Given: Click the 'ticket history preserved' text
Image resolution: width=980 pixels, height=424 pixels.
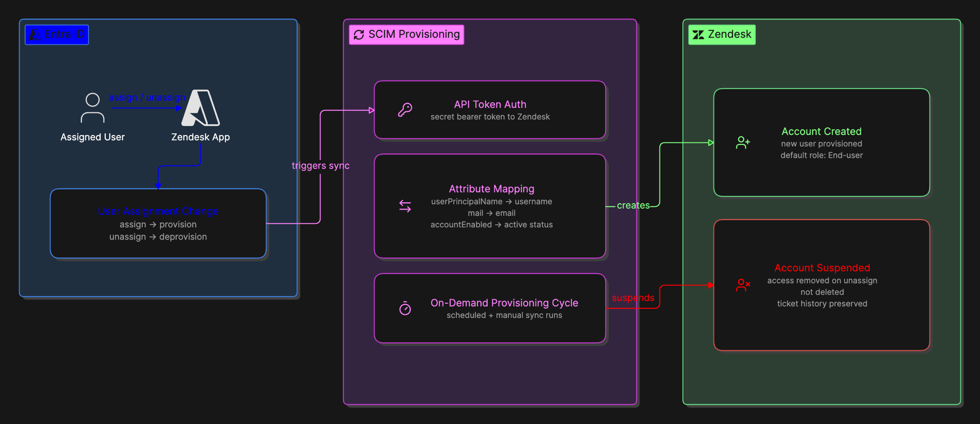Looking at the screenshot, I should [x=822, y=304].
